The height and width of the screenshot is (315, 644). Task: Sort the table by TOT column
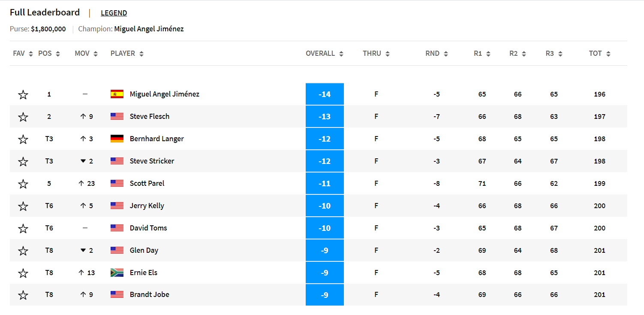click(x=599, y=54)
